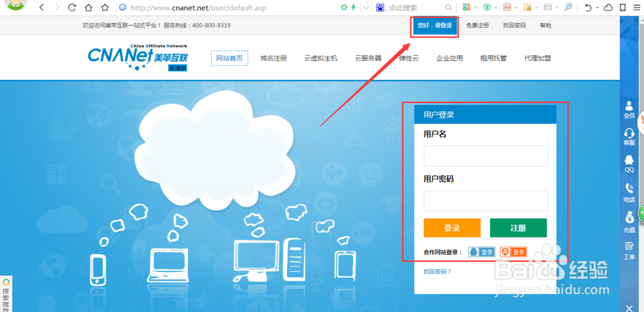Click the mobile phone icon in toolbar
The image size is (644, 312).
pos(623,7)
